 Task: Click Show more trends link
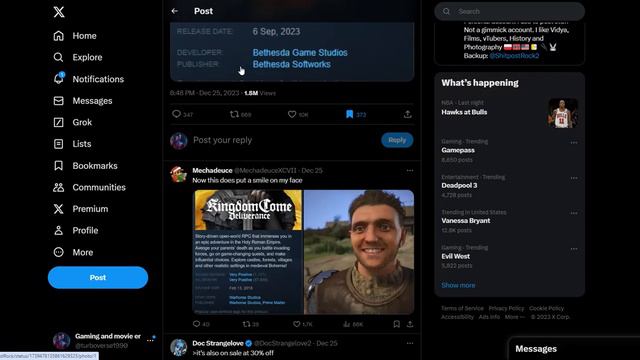[458, 285]
